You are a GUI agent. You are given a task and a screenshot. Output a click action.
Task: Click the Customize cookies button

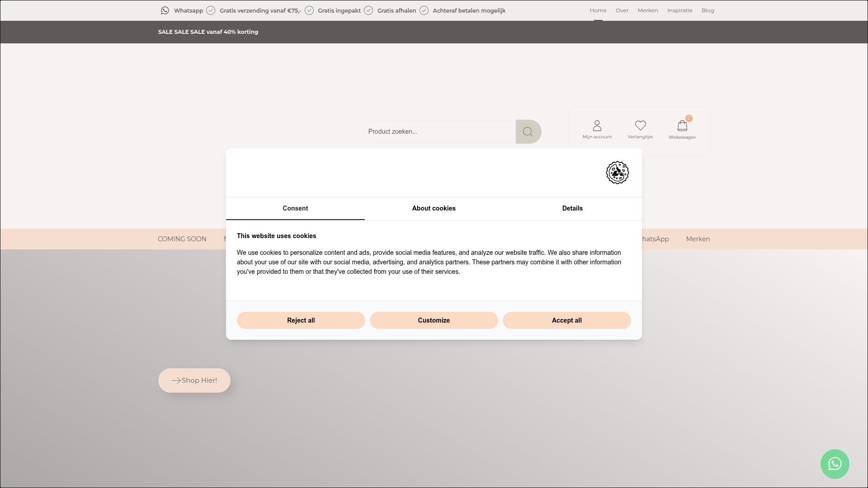434,320
